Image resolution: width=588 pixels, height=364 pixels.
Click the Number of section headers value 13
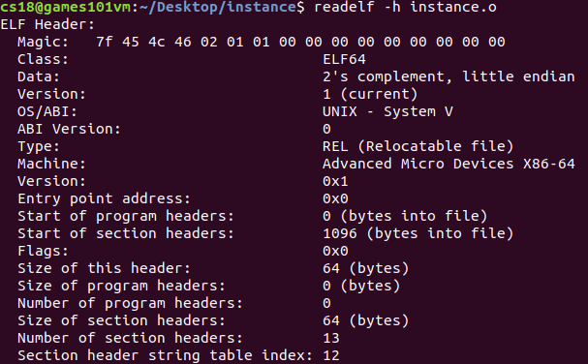pyautogui.click(x=330, y=338)
